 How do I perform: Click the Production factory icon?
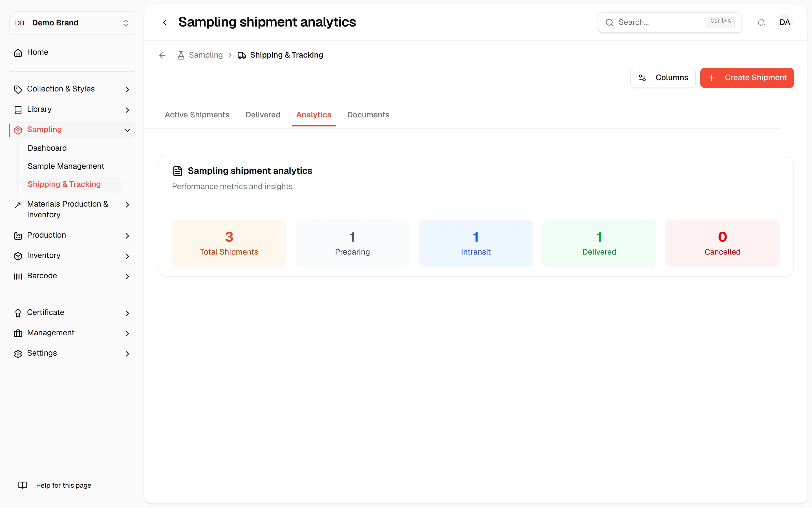coord(18,236)
